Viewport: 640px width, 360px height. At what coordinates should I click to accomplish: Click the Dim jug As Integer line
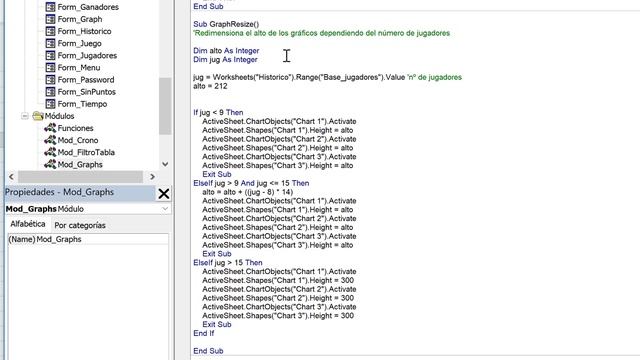[x=225, y=60]
